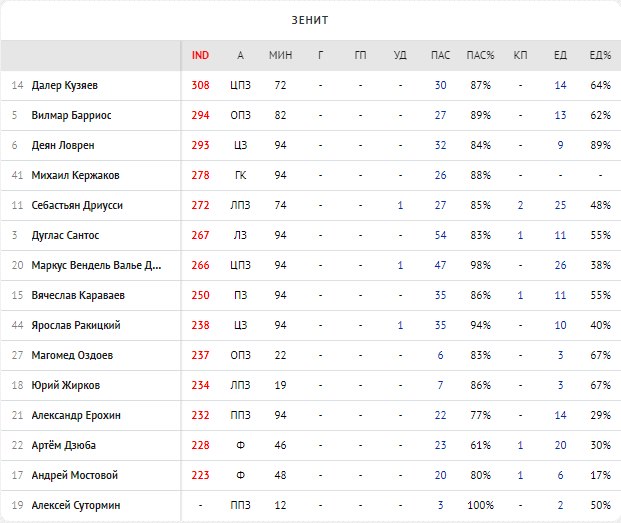Click minutes 82 in Барриос row

280,116
